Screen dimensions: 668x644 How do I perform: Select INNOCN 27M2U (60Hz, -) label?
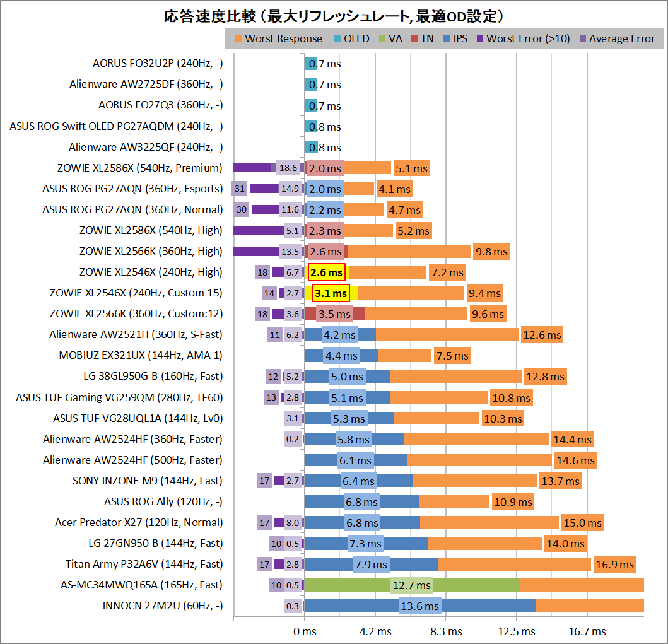coord(163,607)
